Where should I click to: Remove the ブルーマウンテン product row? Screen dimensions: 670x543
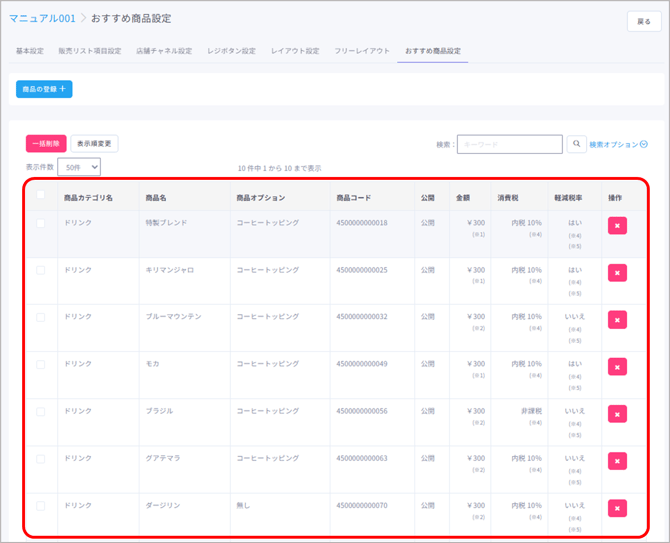pyautogui.click(x=617, y=320)
